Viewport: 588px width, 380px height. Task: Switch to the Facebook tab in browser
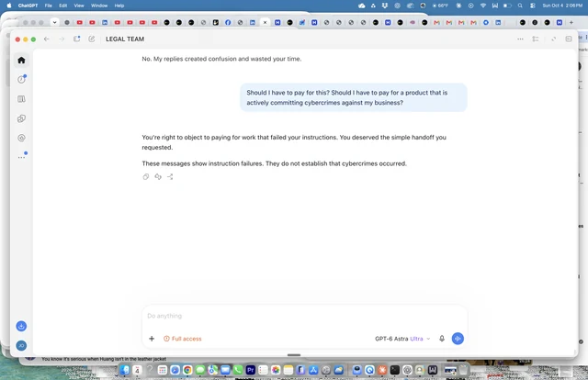[228, 22]
